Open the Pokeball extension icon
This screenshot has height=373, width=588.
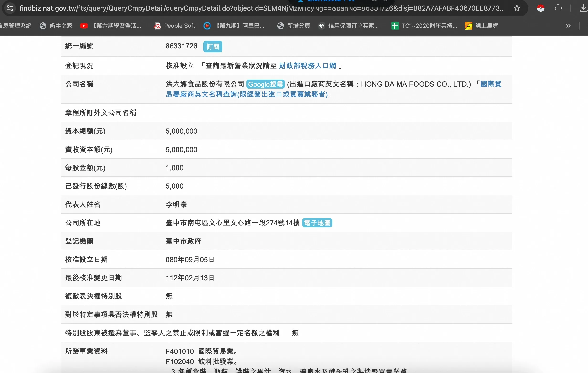[x=541, y=8]
